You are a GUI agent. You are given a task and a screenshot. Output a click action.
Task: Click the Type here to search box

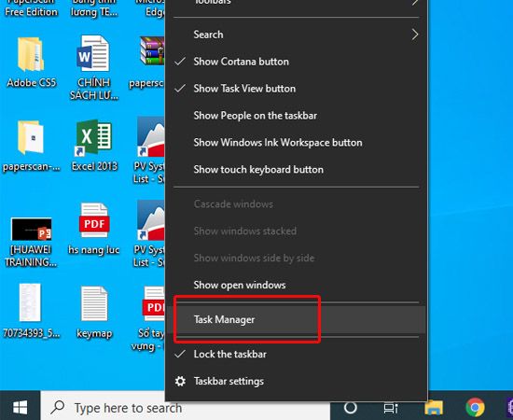click(186, 408)
